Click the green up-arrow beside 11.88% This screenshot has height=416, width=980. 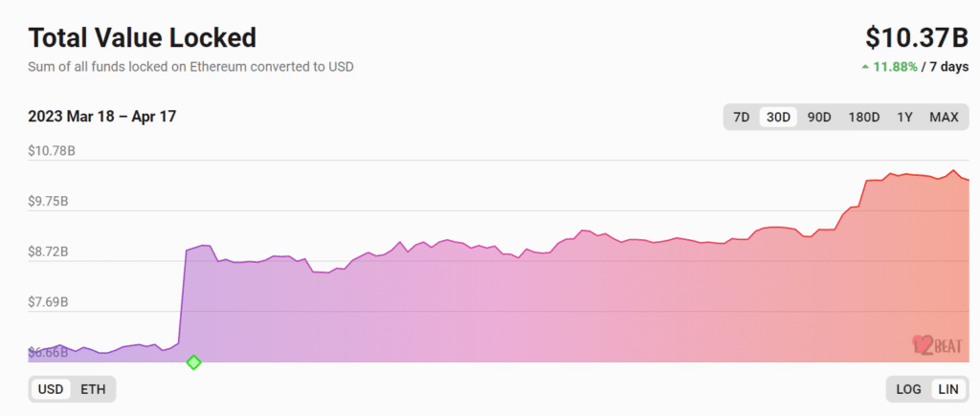865,67
